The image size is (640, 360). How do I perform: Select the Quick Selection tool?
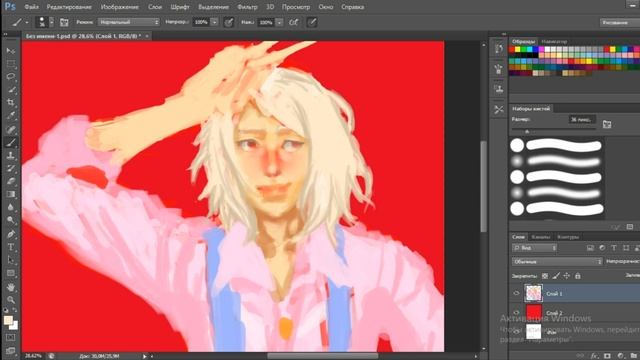11,90
